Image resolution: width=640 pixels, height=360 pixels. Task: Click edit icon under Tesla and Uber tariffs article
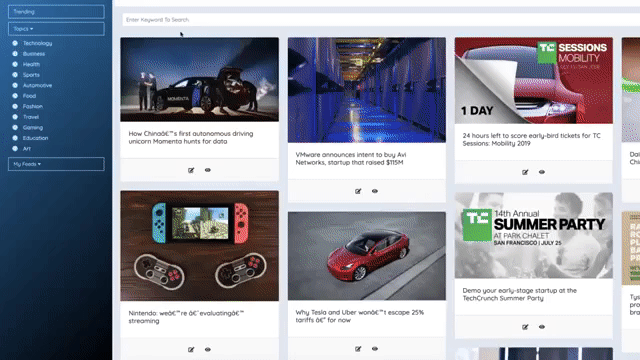(358, 349)
